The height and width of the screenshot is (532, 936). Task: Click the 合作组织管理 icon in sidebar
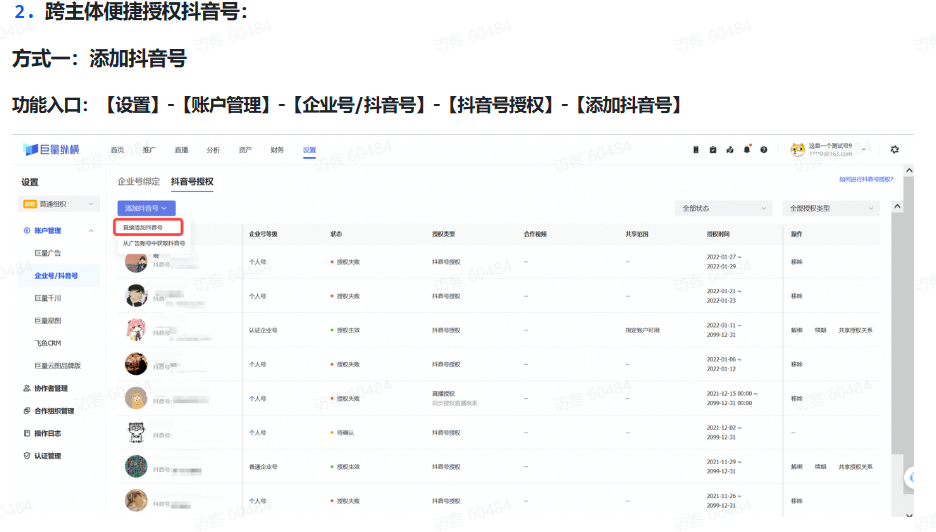(x=26, y=411)
